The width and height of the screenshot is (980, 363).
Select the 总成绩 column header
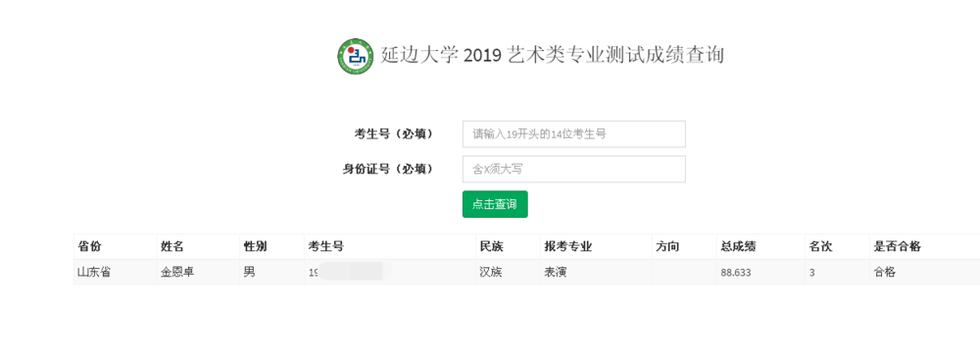738,246
